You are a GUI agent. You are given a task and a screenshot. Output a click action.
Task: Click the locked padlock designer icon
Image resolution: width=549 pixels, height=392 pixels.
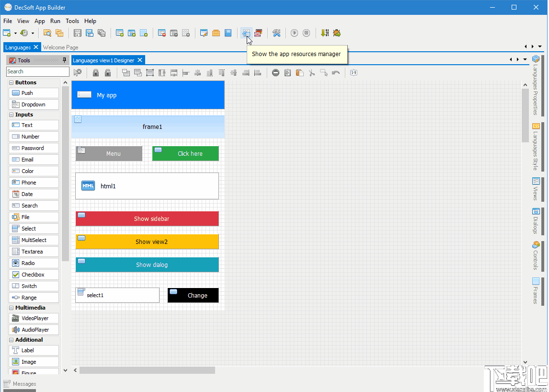coord(96,73)
